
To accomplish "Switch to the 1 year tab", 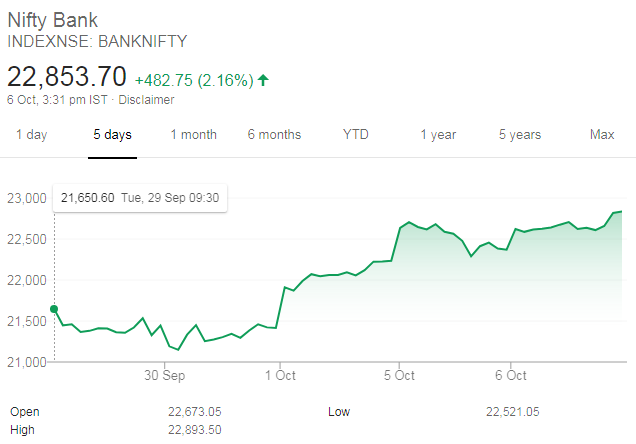I will click(x=437, y=134).
